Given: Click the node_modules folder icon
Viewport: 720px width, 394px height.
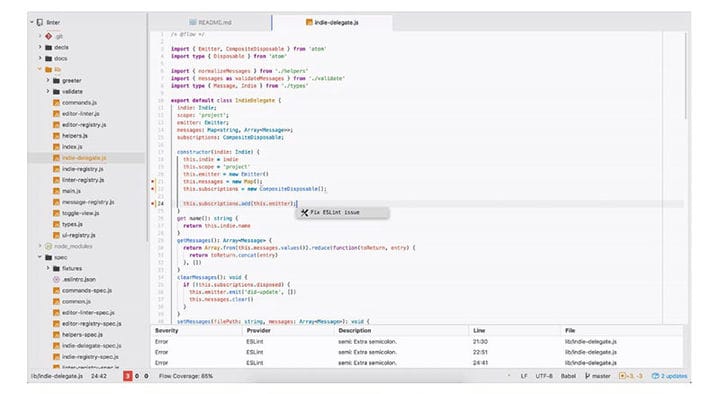Looking at the screenshot, I should [48, 246].
